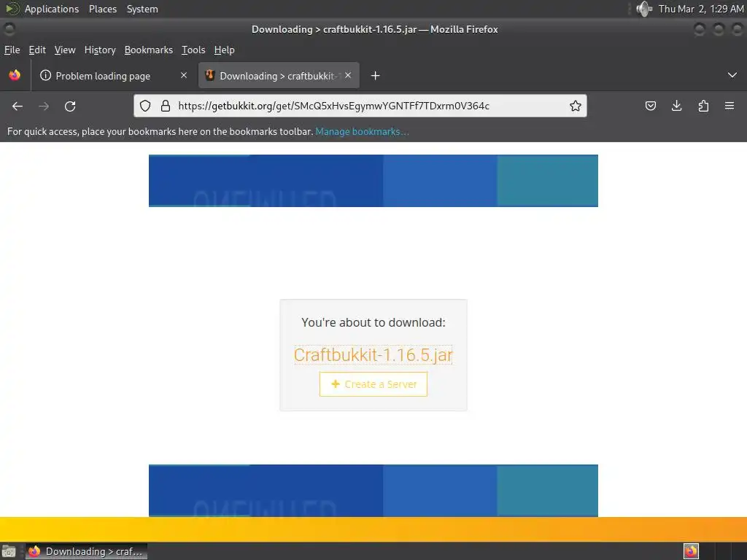747x560 pixels.
Task: Select the Downloading > craf... taskbar window
Action: pos(86,551)
